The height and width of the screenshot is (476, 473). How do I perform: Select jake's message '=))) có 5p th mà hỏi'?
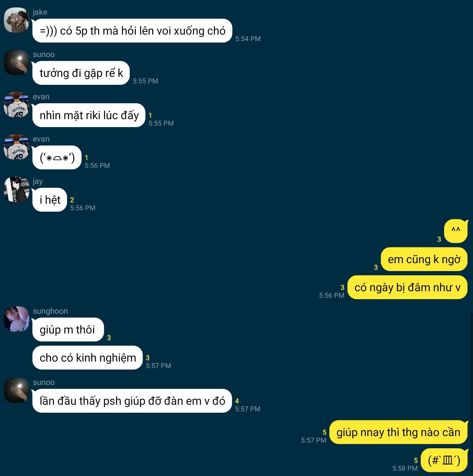tap(132, 31)
